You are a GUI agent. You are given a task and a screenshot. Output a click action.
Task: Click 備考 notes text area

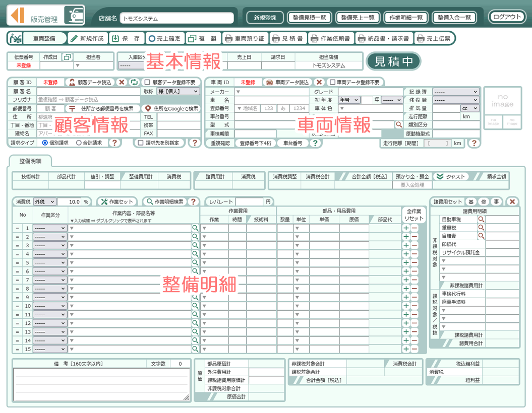coord(102,384)
